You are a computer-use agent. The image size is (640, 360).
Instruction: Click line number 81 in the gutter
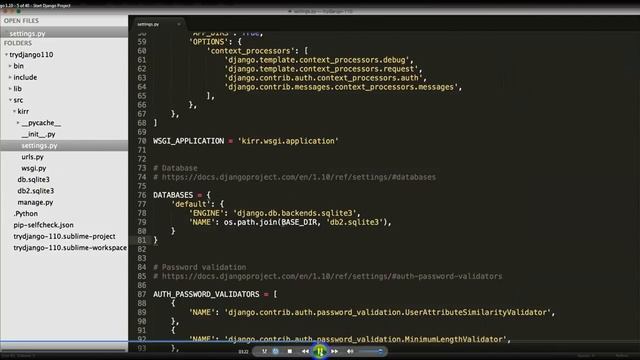[x=142, y=240]
